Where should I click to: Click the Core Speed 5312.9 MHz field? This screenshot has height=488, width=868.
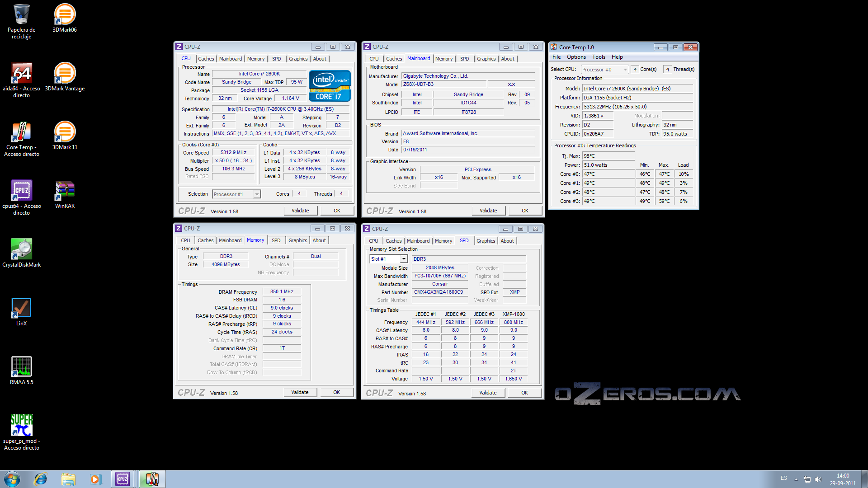[x=234, y=153]
